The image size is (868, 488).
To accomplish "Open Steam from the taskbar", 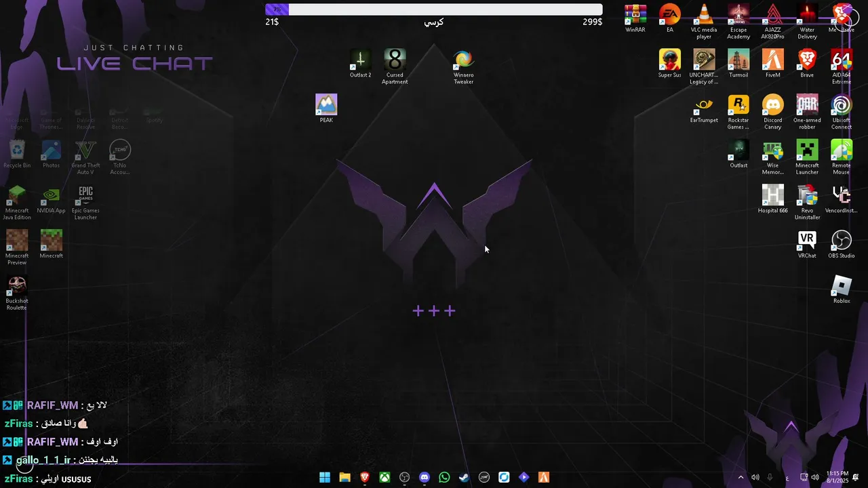I will click(465, 477).
